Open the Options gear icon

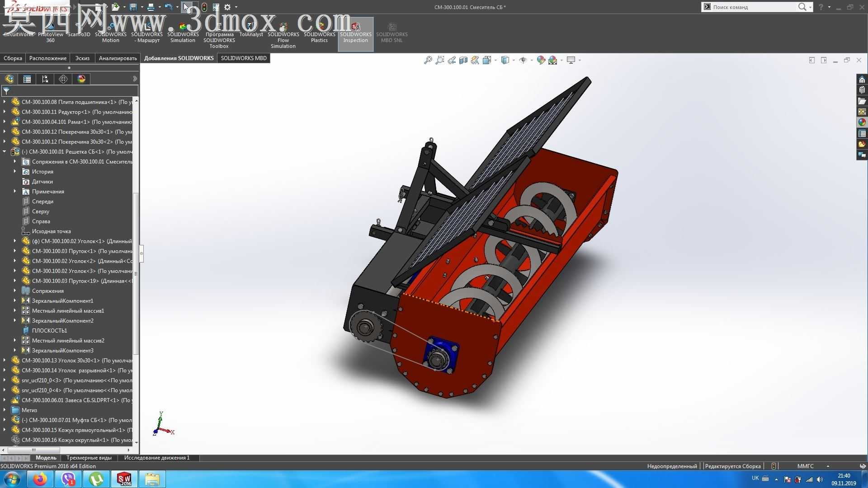click(227, 7)
